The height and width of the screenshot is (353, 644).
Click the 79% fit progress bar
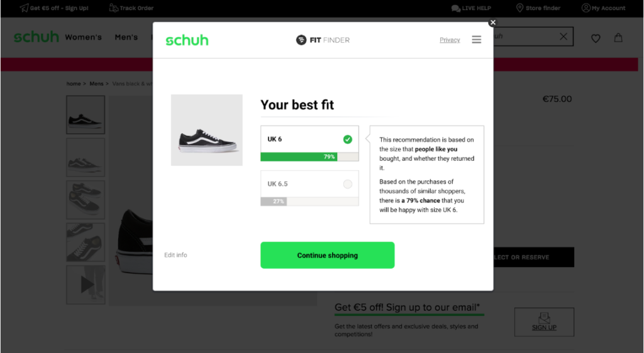309,156
